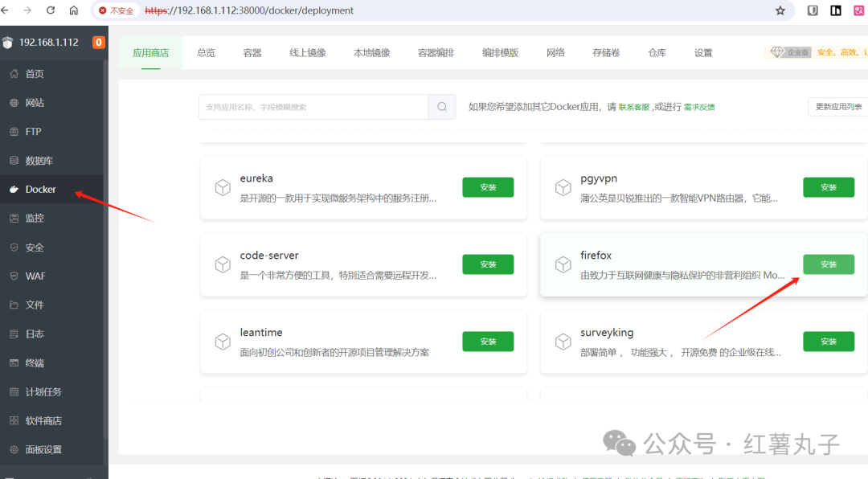Image resolution: width=868 pixels, height=479 pixels.
Task: Open the WAF sidebar item
Action: 35,276
